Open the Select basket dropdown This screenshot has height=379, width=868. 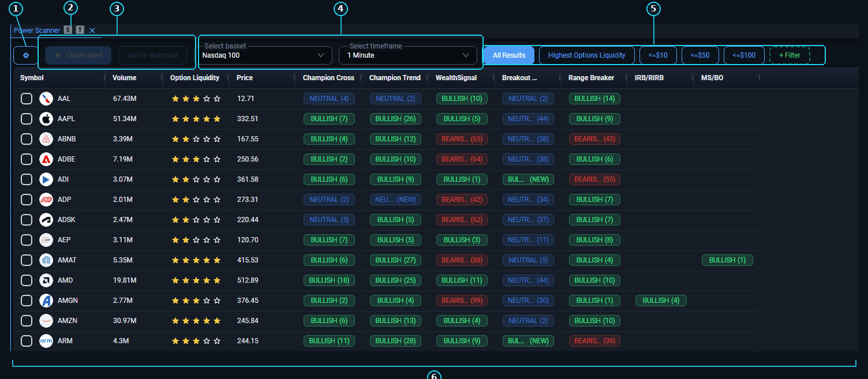[x=265, y=55]
